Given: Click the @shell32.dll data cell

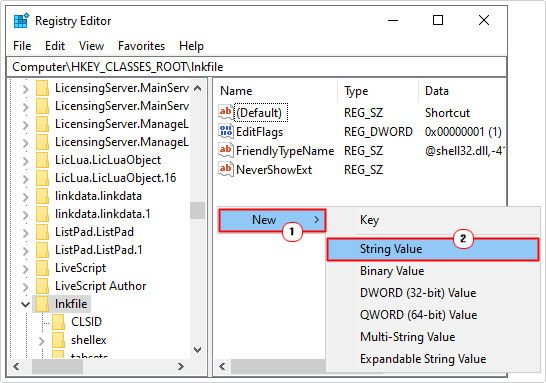Looking at the screenshot, I should (x=465, y=151).
